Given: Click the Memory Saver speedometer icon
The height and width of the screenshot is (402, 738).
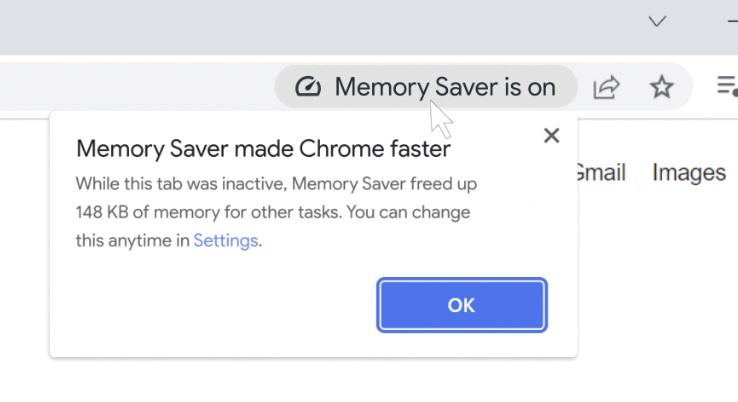Looking at the screenshot, I should [x=308, y=87].
